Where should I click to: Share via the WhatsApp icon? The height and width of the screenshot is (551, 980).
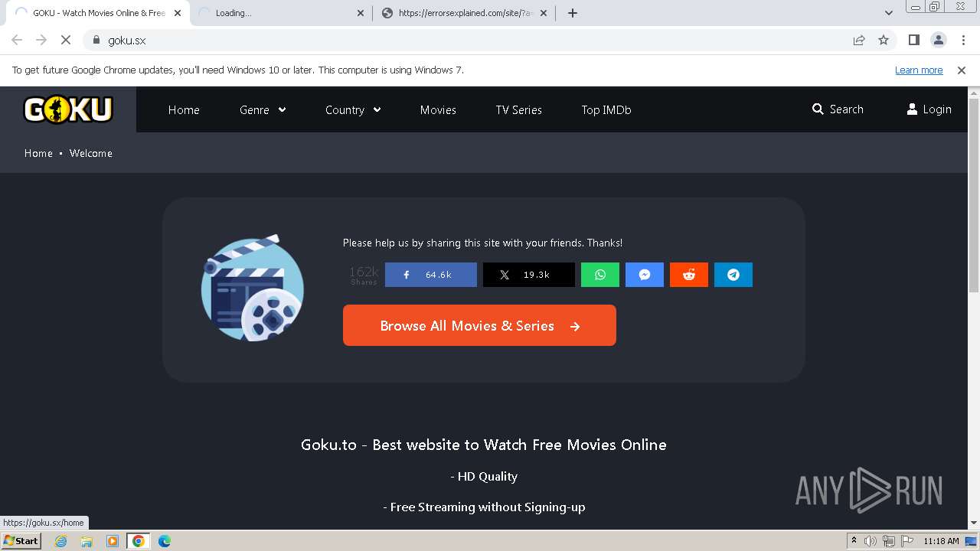pyautogui.click(x=600, y=275)
